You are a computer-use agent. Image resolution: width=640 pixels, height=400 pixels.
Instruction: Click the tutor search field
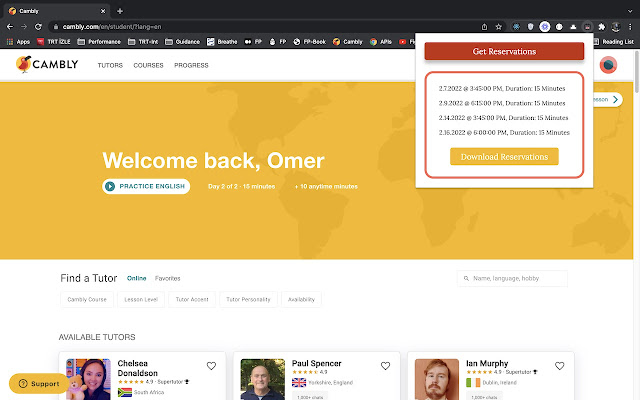pos(512,278)
